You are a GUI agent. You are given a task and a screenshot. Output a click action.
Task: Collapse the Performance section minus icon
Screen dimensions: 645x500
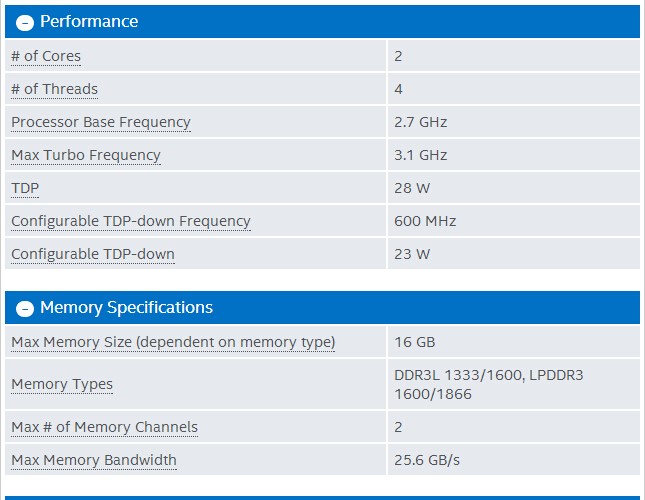tap(25, 23)
